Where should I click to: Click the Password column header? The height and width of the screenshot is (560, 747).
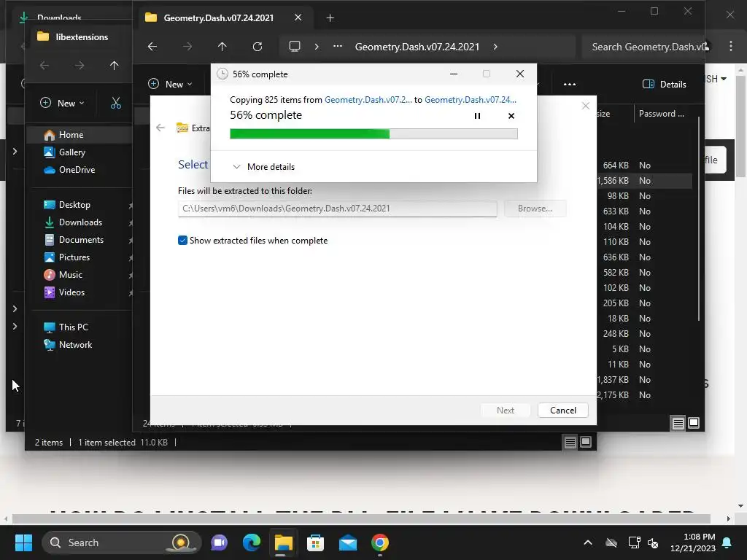661,114
